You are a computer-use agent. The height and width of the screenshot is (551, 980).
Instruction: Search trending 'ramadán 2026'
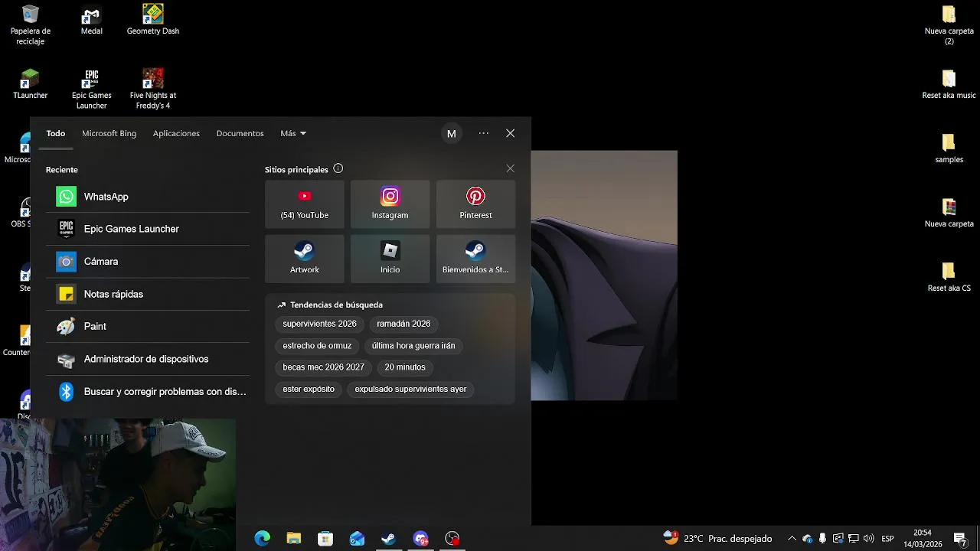403,324
